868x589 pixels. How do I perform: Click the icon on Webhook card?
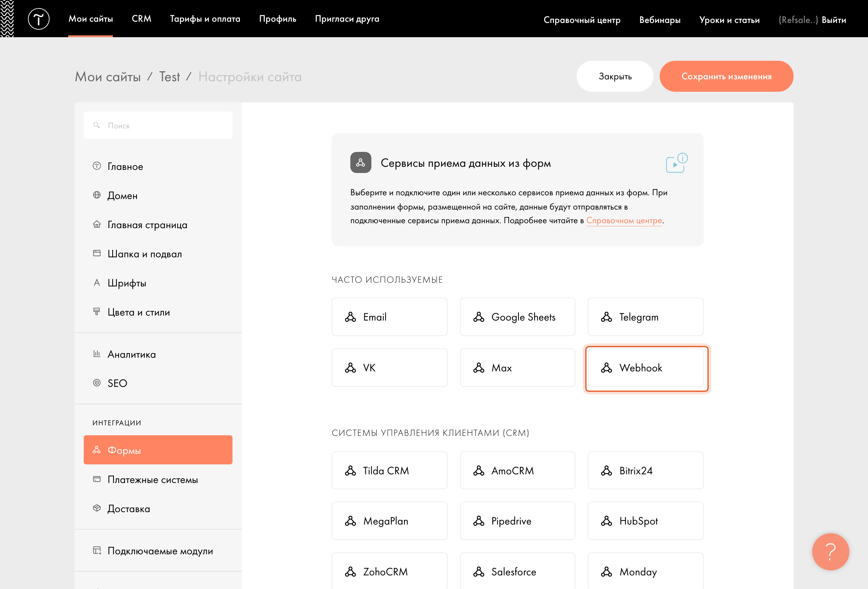pos(606,368)
